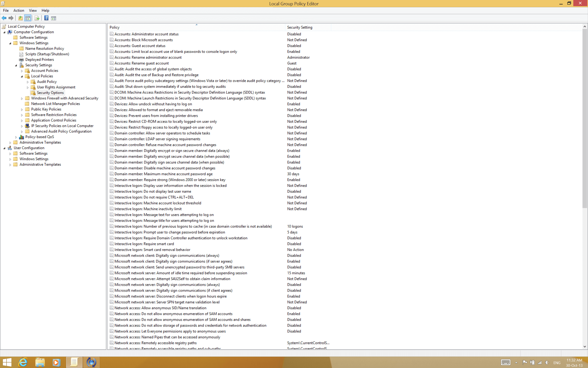This screenshot has width=588, height=368.
Task: Select Advanced Audit Policy Configuration
Action: (61, 131)
